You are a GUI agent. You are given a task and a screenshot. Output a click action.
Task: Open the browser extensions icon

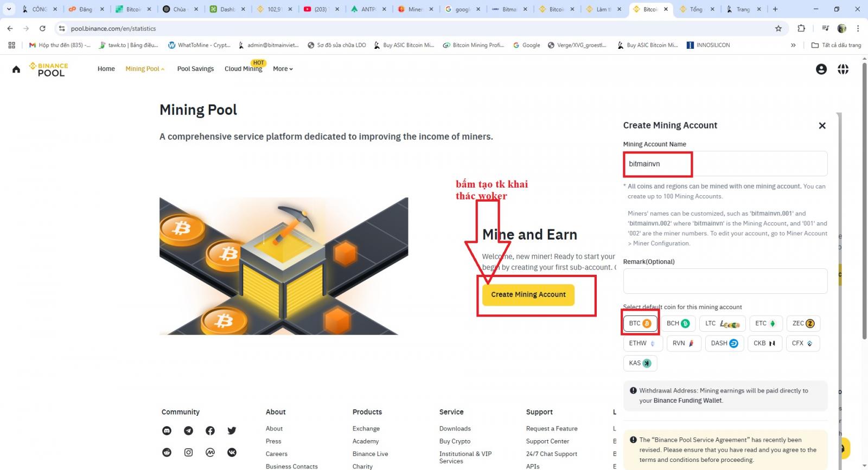(801, 28)
